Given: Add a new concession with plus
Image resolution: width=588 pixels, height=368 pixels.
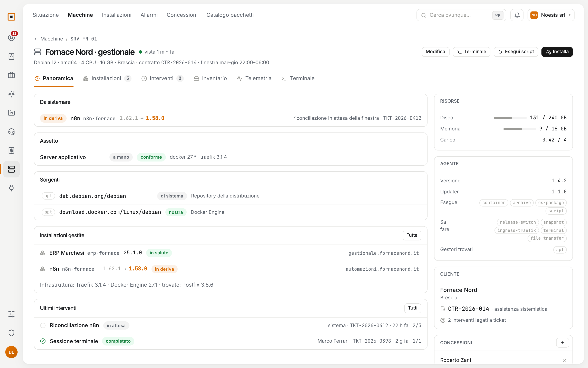Looking at the screenshot, I should tap(562, 343).
